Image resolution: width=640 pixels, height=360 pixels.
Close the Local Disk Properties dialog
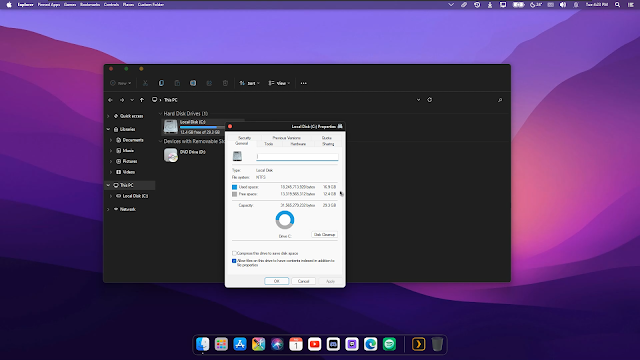click(x=230, y=127)
